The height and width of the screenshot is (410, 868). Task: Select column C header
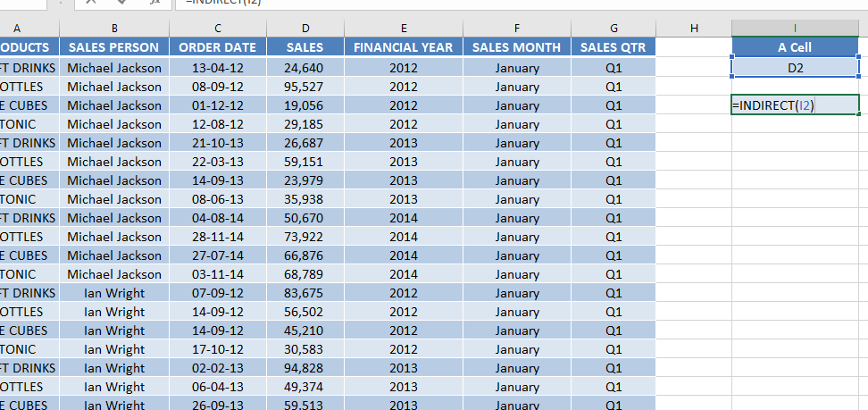pyautogui.click(x=218, y=29)
